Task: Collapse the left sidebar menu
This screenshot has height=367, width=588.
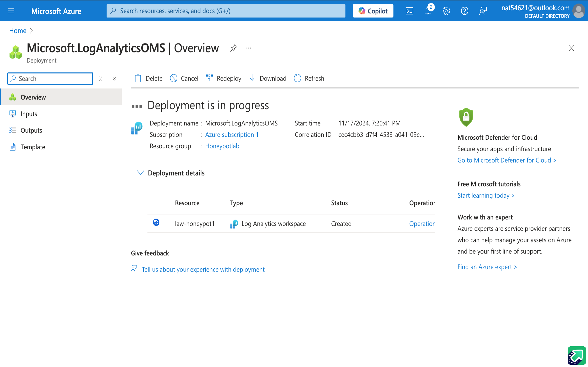Action: click(114, 79)
